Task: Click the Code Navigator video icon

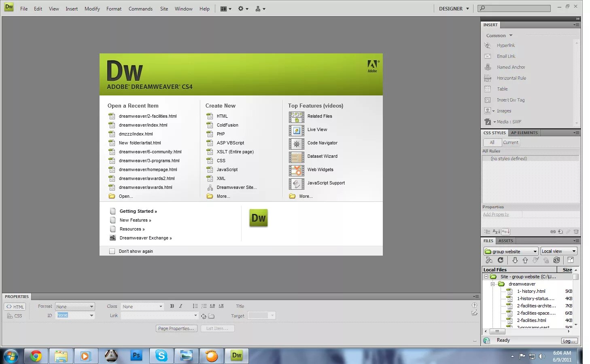Action: pyautogui.click(x=297, y=144)
